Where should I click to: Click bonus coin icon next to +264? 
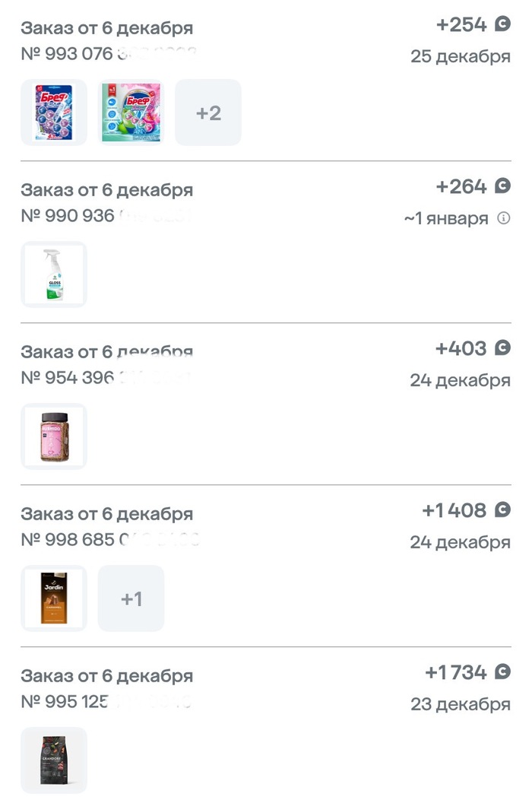(502, 186)
